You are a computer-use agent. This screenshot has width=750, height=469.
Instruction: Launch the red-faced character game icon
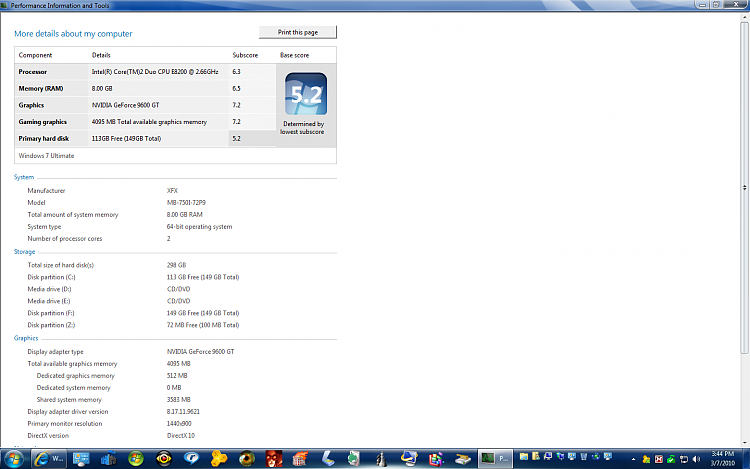pos(274,459)
